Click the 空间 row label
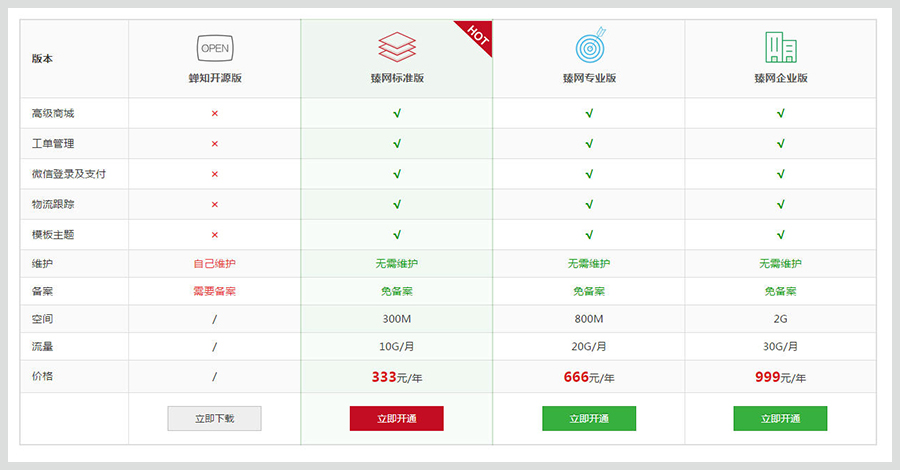Viewport: 900px width, 470px height. (42, 319)
